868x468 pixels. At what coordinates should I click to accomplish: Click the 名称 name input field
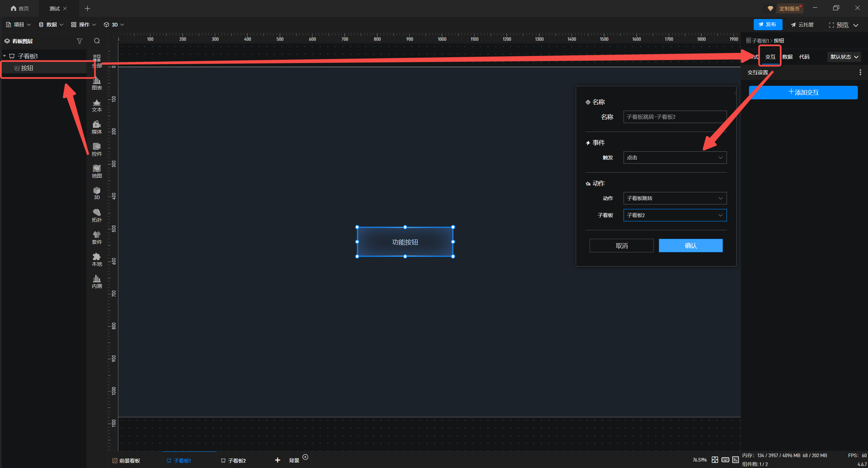675,117
